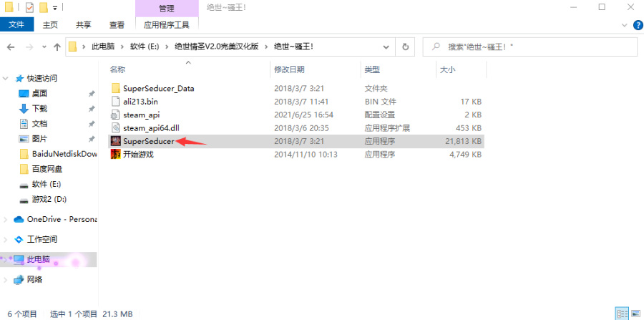644x320 pixels.
Task: Click the 应用程序扩展 type cell
Action: point(387,128)
